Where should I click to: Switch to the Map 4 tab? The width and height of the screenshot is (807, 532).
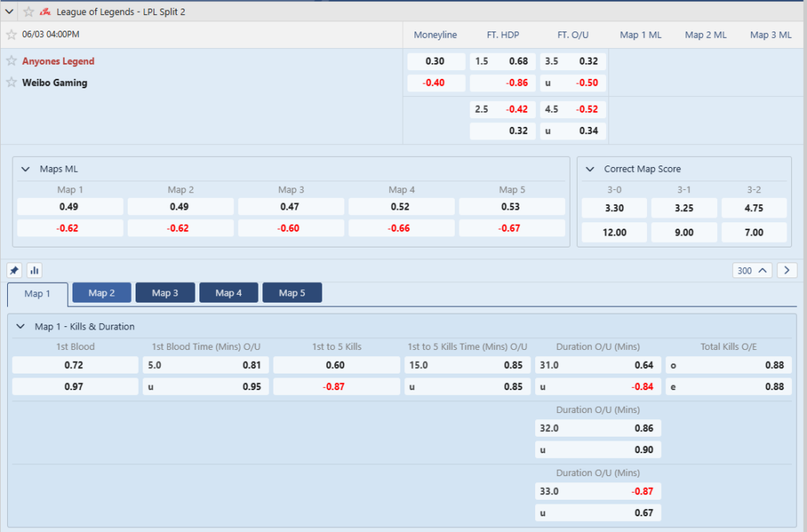[229, 292]
